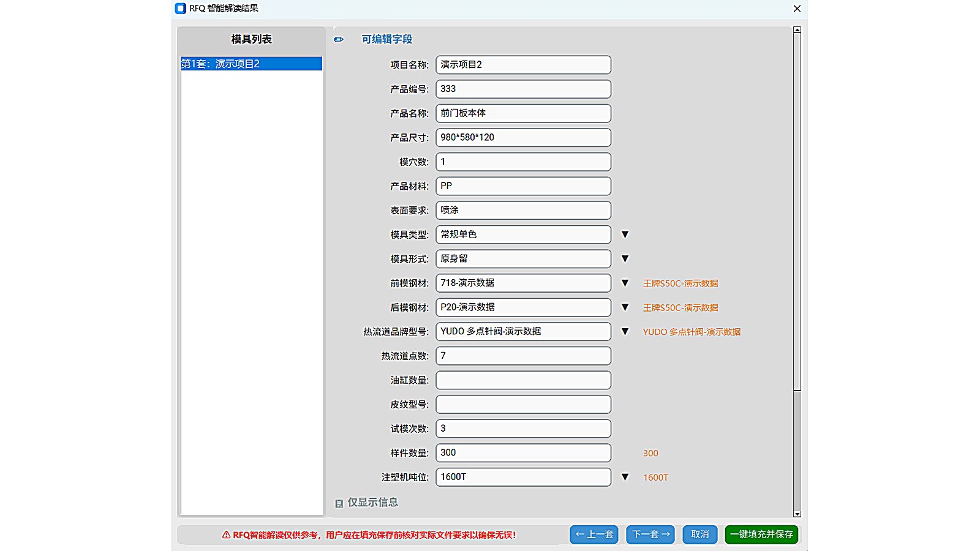Click the 取消 button
The image size is (980, 551).
click(x=700, y=534)
